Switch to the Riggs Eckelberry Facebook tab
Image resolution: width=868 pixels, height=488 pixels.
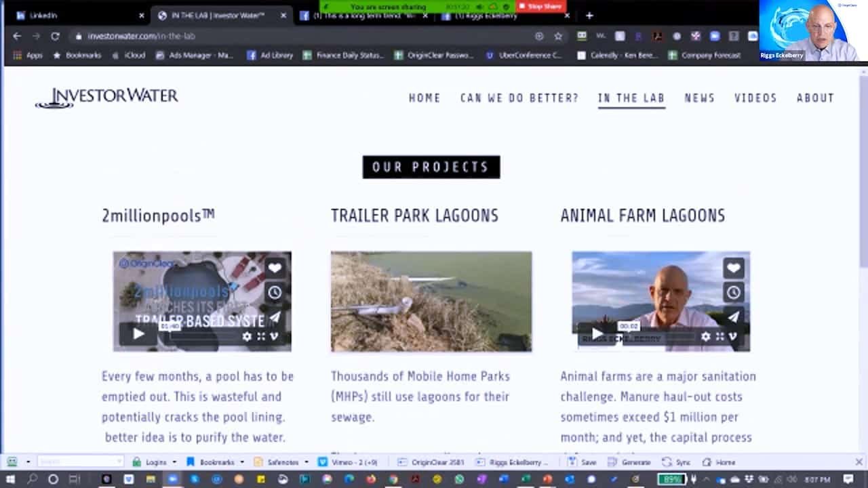click(x=503, y=15)
